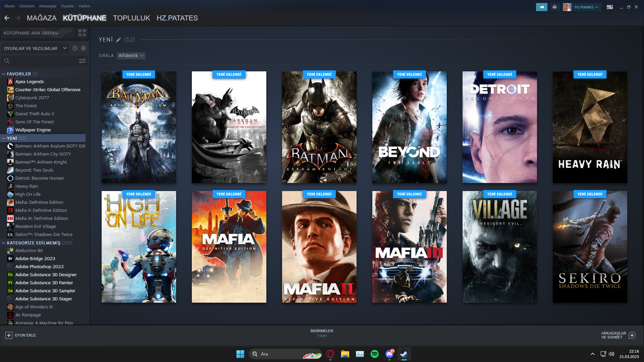Click the library search magnifier icon
The width and height of the screenshot is (644, 362).
[x=7, y=61]
